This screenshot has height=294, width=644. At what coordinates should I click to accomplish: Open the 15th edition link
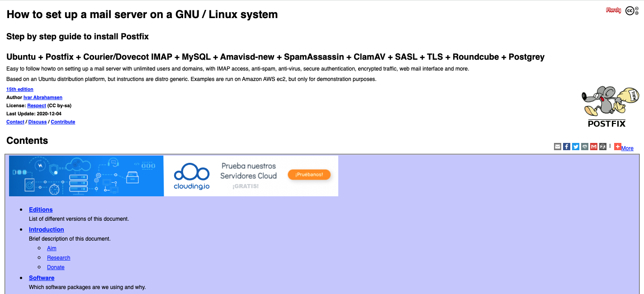click(20, 90)
